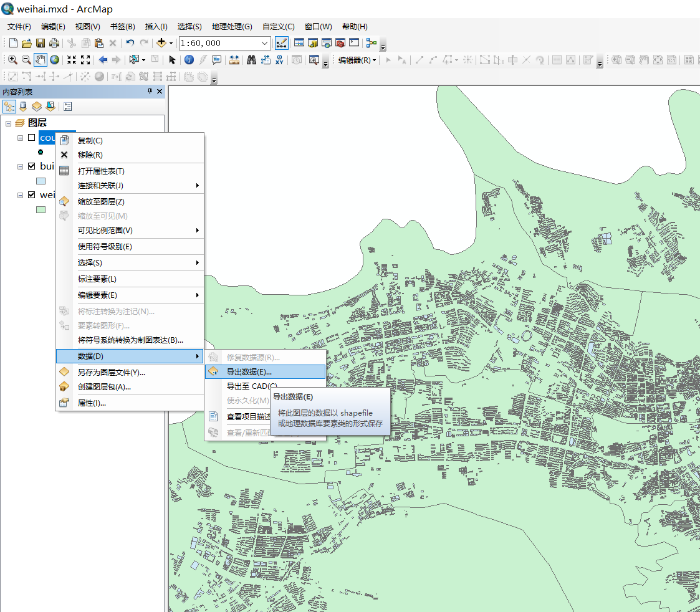This screenshot has height=612, width=700.
Task: Toggle the 'wei' layer checkbox off
Action: tap(31, 194)
